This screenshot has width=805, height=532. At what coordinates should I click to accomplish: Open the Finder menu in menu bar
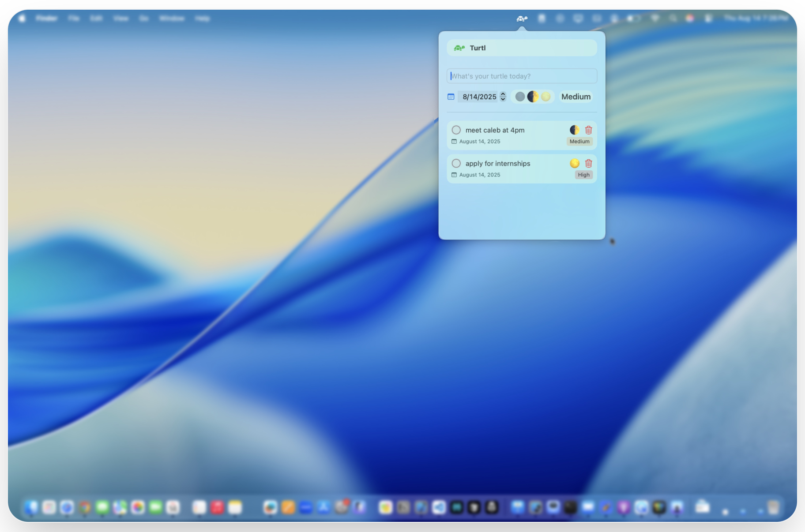47,19
